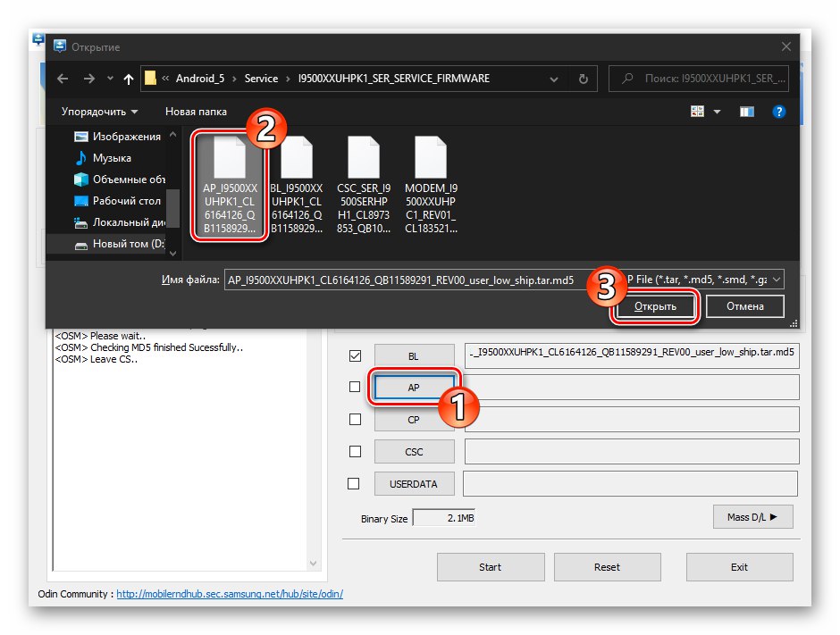Navigate up to the parent folder
The height and width of the screenshot is (635, 840).
[128, 79]
